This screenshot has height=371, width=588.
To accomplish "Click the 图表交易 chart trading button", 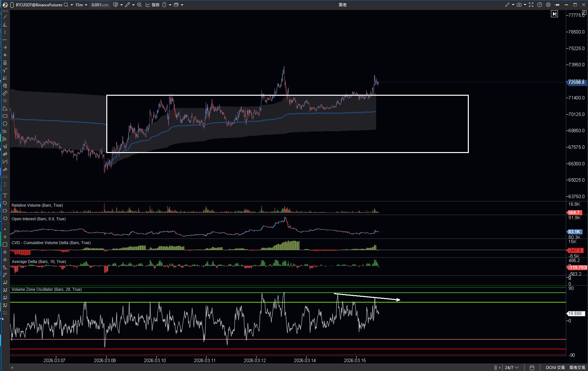I will click(577, 367).
